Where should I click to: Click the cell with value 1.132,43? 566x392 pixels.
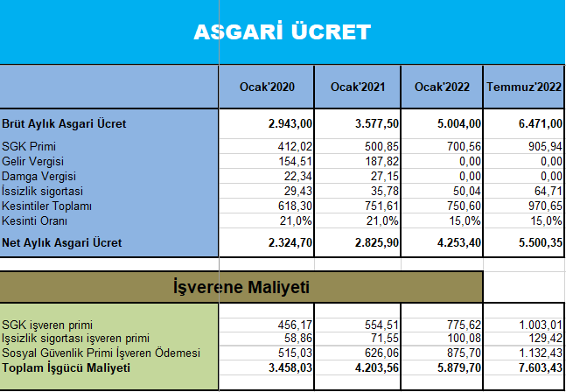pos(524,353)
